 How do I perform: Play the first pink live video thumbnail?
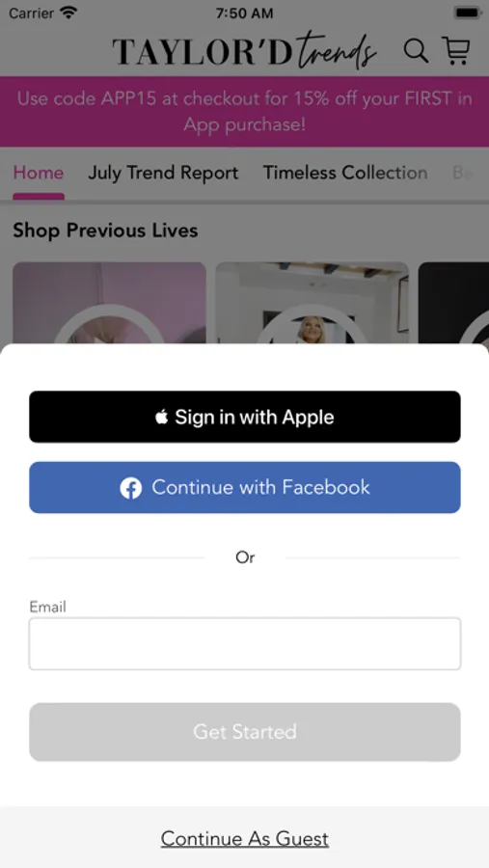pyautogui.click(x=109, y=303)
